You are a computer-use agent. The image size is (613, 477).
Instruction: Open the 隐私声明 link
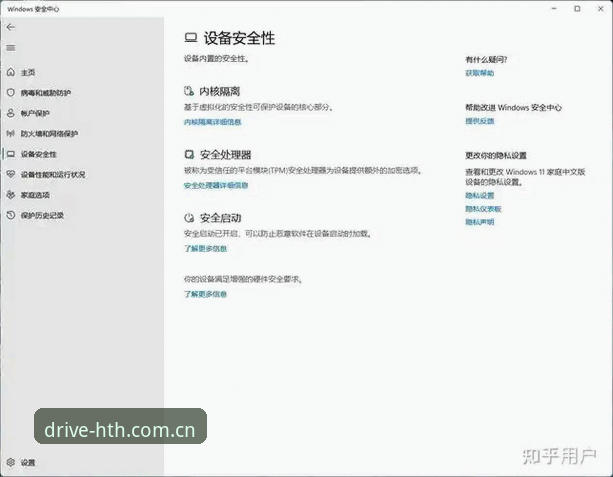pyautogui.click(x=479, y=222)
